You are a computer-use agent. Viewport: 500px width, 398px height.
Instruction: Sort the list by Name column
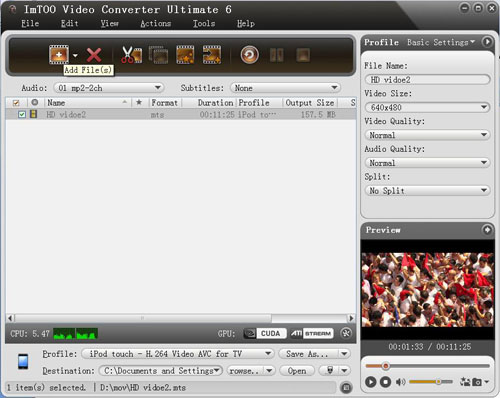(87, 103)
